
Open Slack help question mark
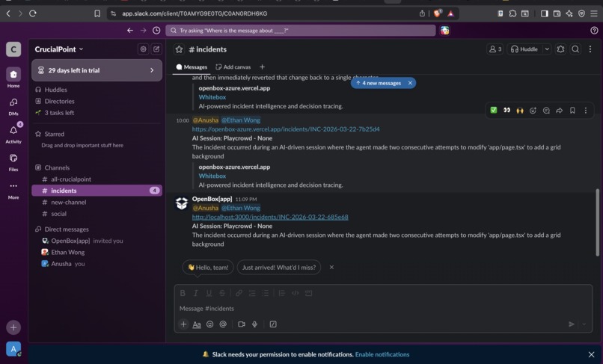coord(594,31)
